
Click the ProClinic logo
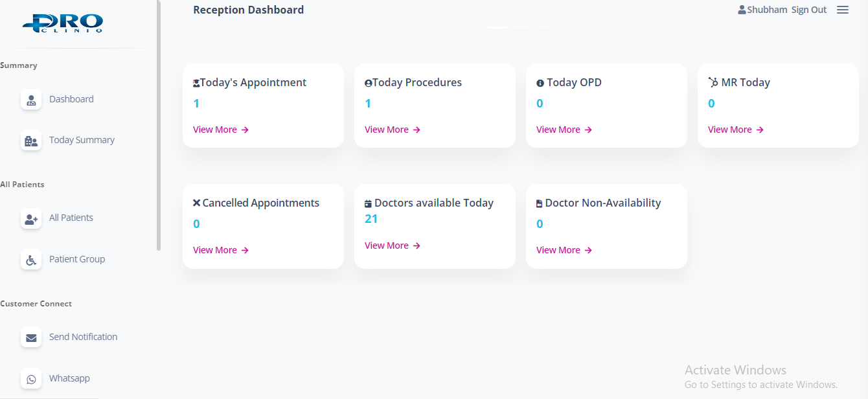(63, 23)
